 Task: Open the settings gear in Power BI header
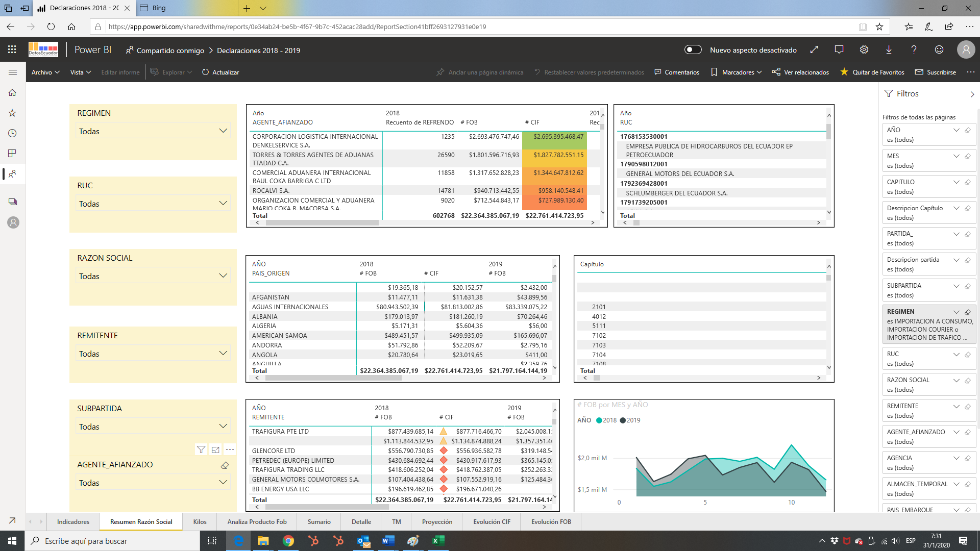(x=864, y=49)
